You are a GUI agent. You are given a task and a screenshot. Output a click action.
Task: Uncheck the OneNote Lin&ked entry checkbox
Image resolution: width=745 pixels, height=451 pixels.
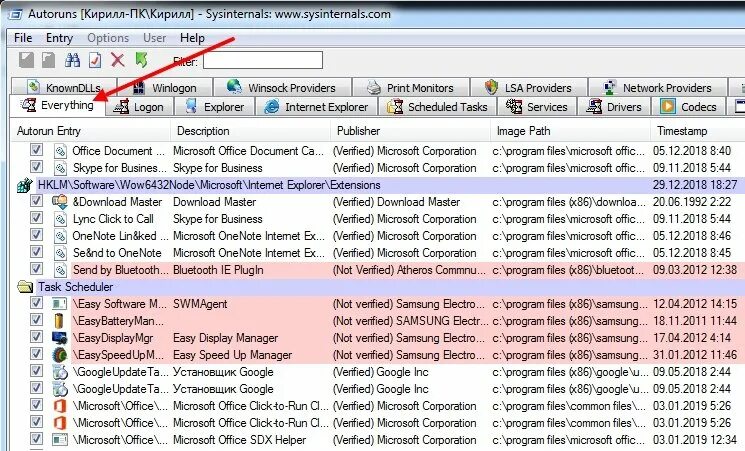[x=36, y=235]
